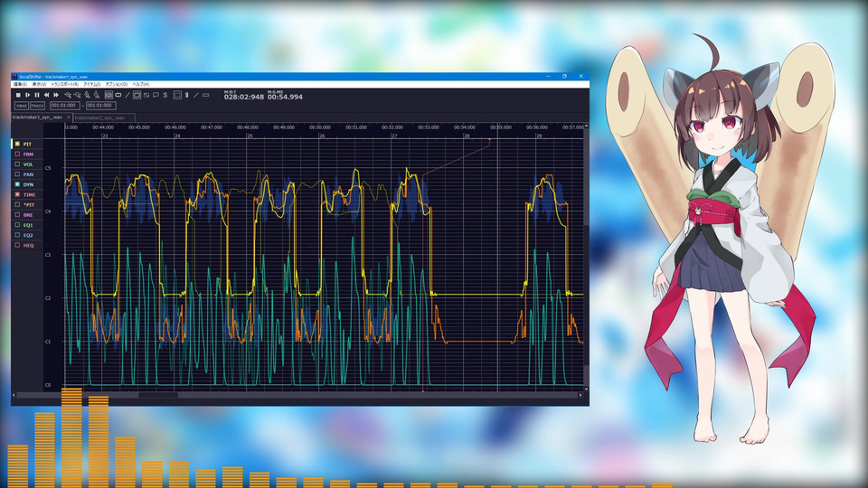The image size is (868, 488).
Task: Click the horizontal scrollbar left arrow
Action: [x=14, y=395]
